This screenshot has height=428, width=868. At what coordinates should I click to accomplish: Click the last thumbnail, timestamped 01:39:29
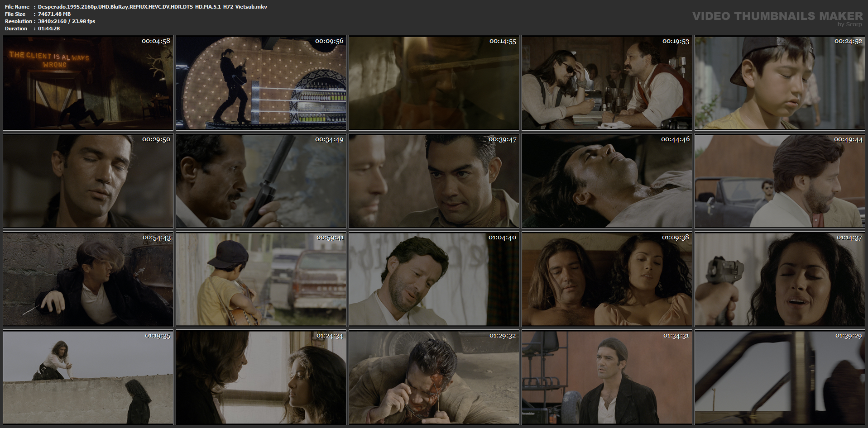(780, 377)
